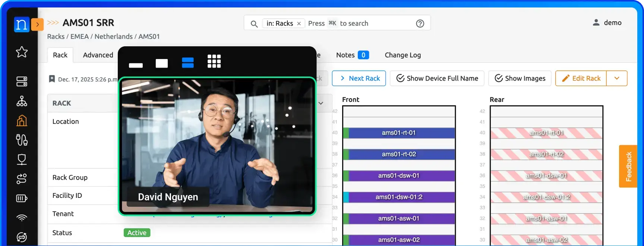Viewport: 644px width, 246px height.
Task: Open the Devices server icon in sidebar
Action: (x=22, y=81)
